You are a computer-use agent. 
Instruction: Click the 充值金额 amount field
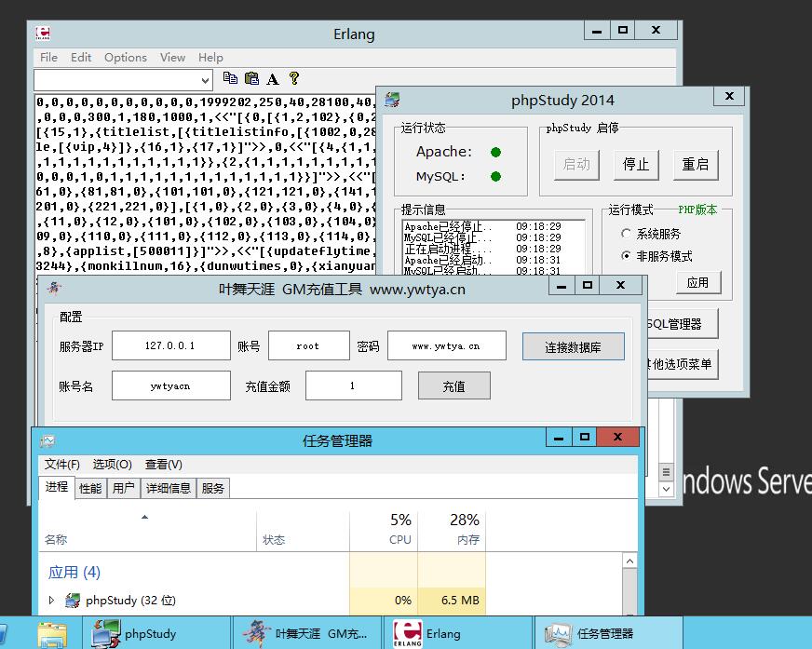[x=353, y=385]
